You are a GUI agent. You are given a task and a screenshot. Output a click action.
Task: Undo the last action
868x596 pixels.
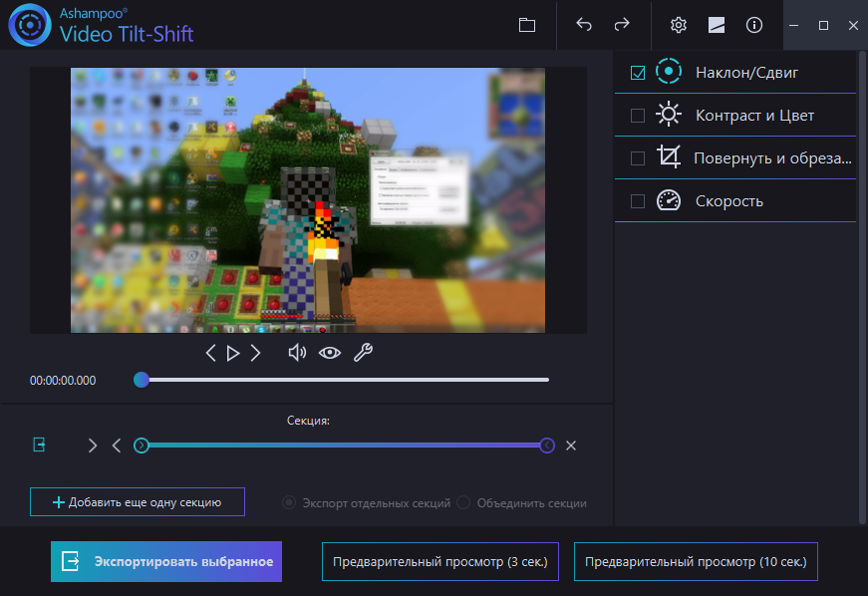click(584, 24)
